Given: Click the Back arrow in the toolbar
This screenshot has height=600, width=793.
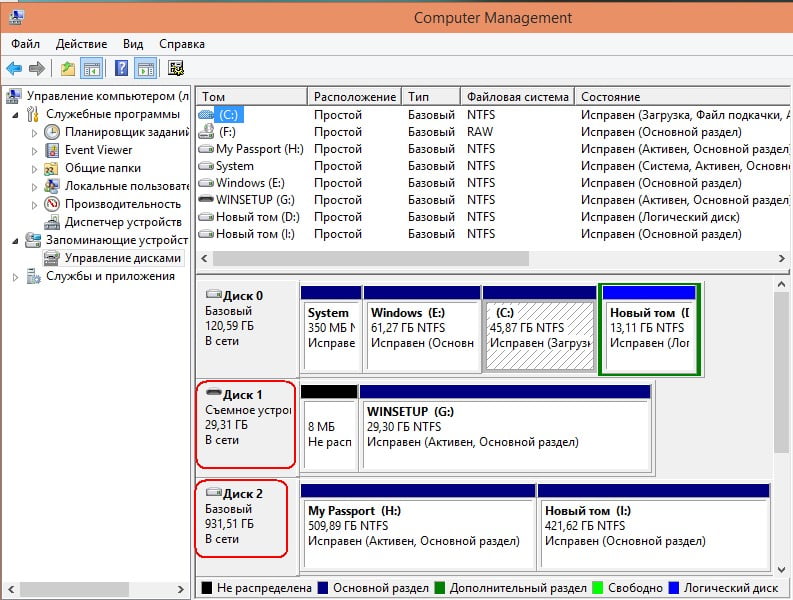Looking at the screenshot, I should [14, 69].
